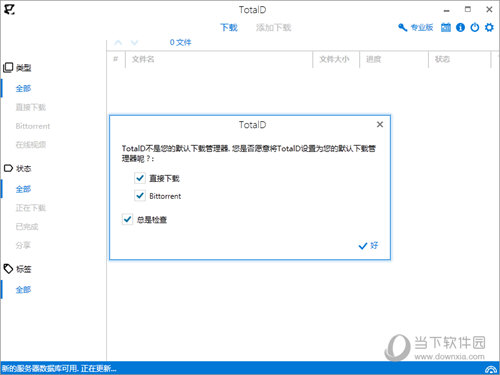500x375 pixels.
Task: Uncheck the 直接下载 checkbox
Action: pyautogui.click(x=140, y=178)
